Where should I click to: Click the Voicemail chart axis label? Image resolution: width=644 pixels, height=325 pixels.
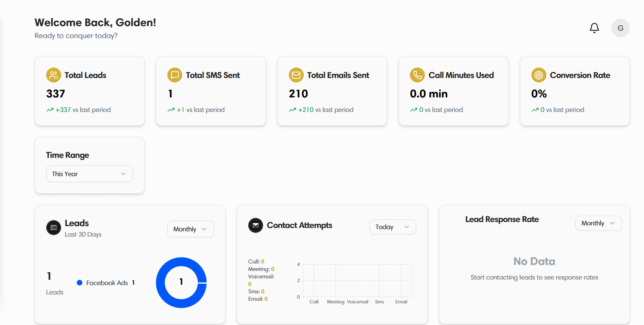pyautogui.click(x=357, y=302)
